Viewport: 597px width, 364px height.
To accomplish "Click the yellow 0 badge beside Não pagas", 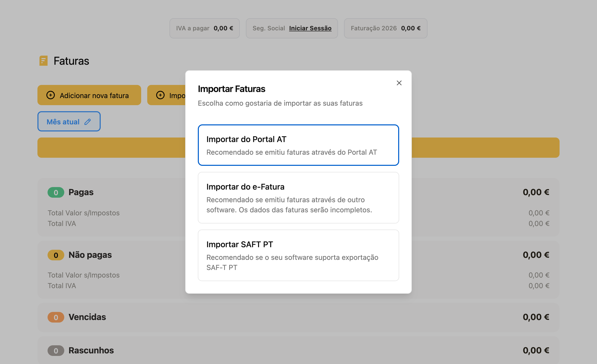I will (56, 255).
